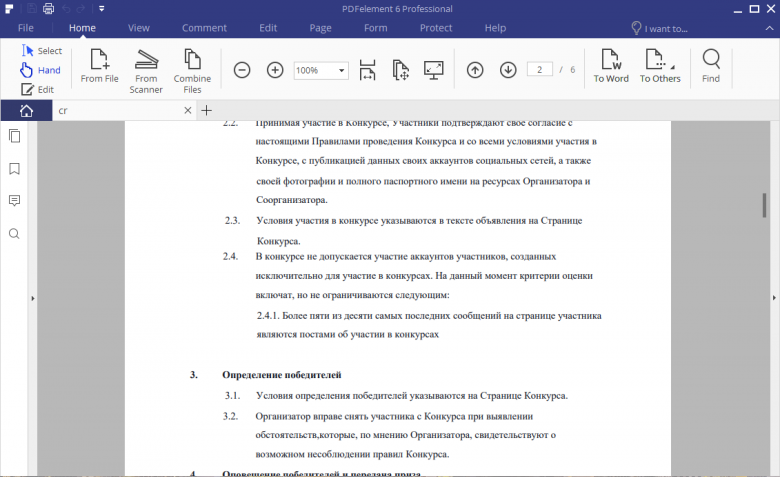Click the I want to... search box
The image size is (780, 477).
pyautogui.click(x=660, y=28)
